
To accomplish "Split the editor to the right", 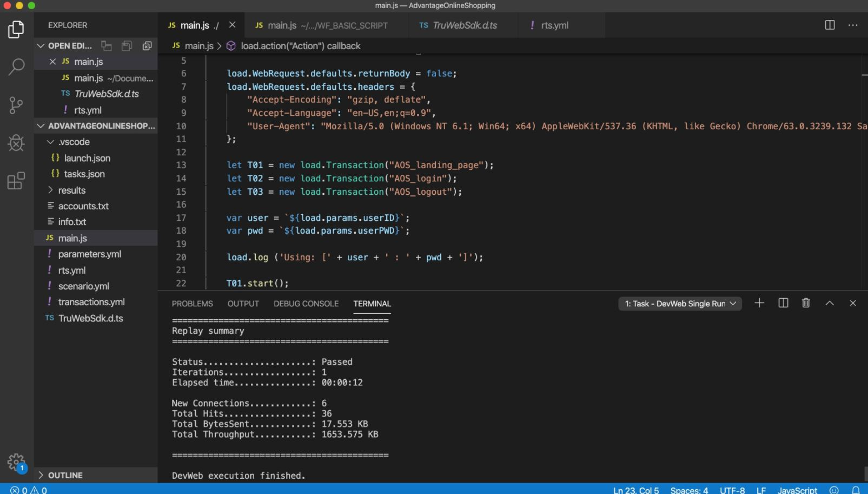I will [x=830, y=25].
